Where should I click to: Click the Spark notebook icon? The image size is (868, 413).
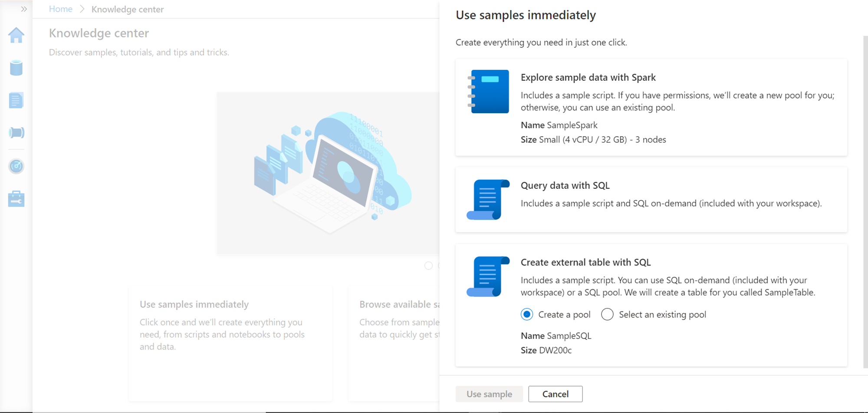tap(488, 92)
